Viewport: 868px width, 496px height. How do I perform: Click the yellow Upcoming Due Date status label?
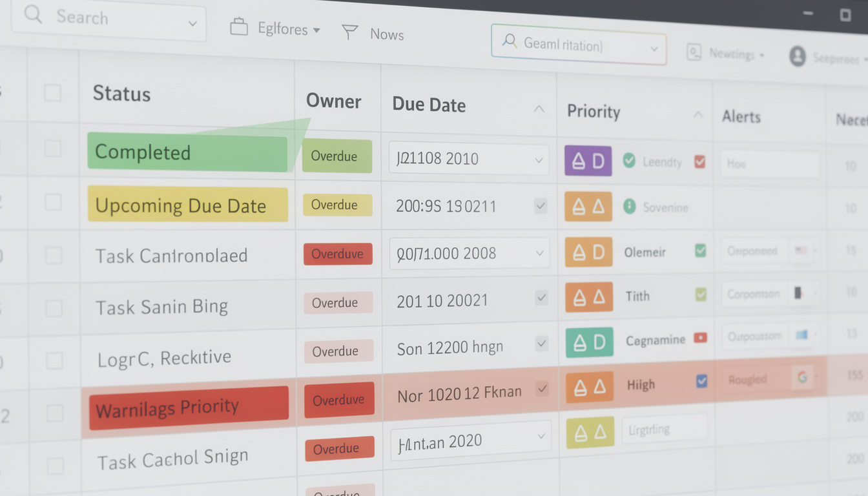[x=188, y=205]
